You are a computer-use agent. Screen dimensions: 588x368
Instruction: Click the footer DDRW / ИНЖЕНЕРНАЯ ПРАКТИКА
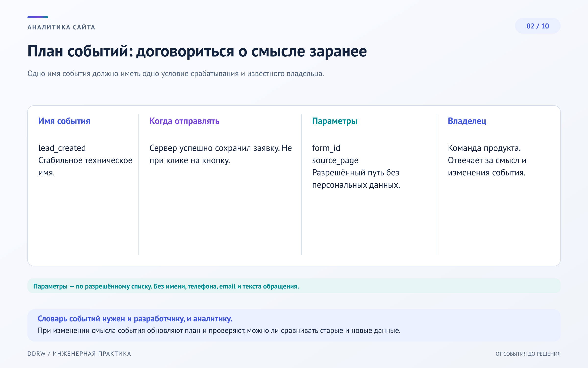coord(79,354)
